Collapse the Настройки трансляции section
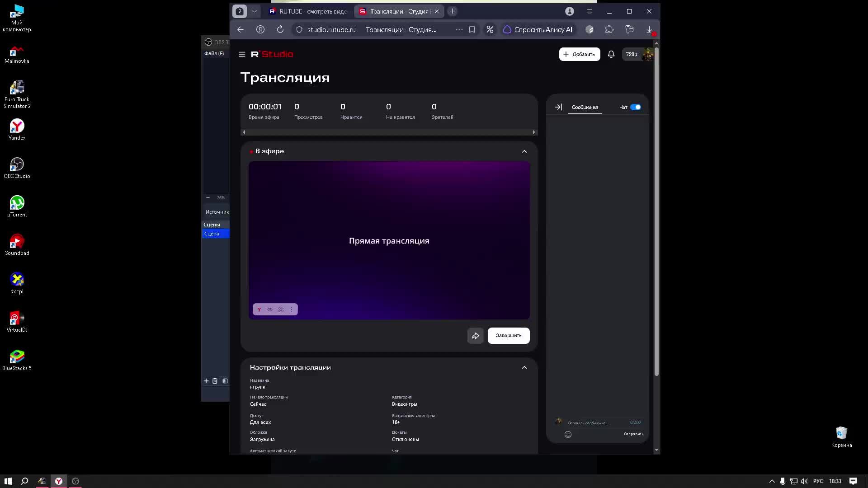The height and width of the screenshot is (488, 868). 524,367
